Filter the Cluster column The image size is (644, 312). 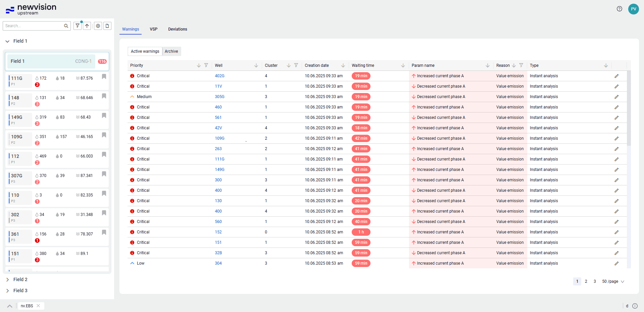296,65
